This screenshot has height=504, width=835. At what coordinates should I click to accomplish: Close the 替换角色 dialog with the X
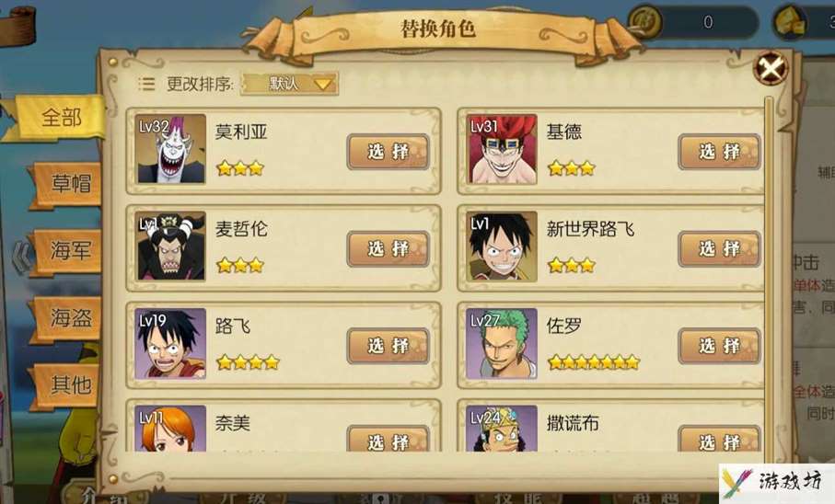click(771, 67)
